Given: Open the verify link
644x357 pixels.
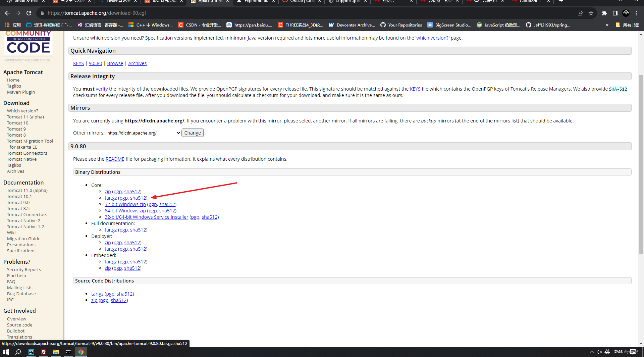Looking at the screenshot, I should point(102,89).
